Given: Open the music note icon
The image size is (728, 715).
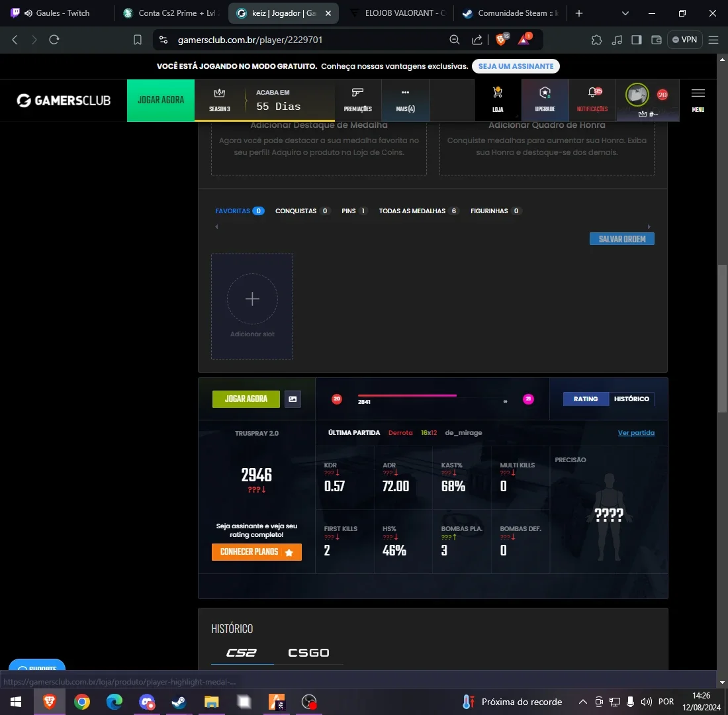Looking at the screenshot, I should tap(617, 40).
